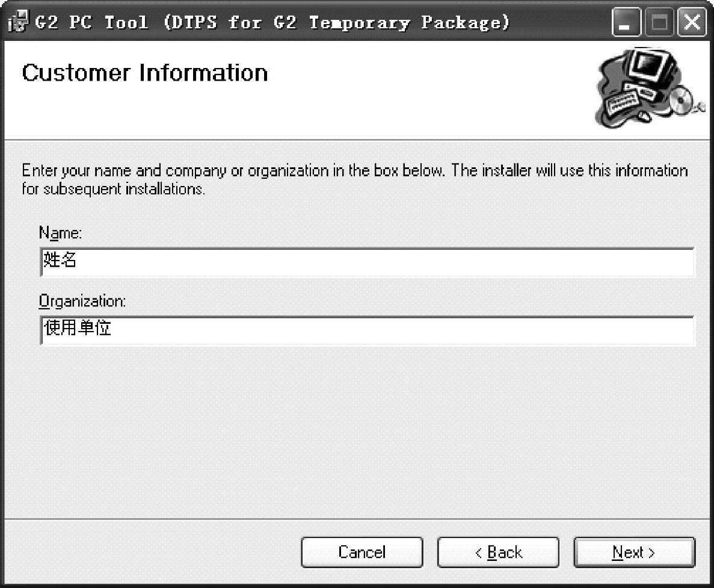Click the Customer Information heading
This screenshot has width=714, height=588.
pos(145,73)
